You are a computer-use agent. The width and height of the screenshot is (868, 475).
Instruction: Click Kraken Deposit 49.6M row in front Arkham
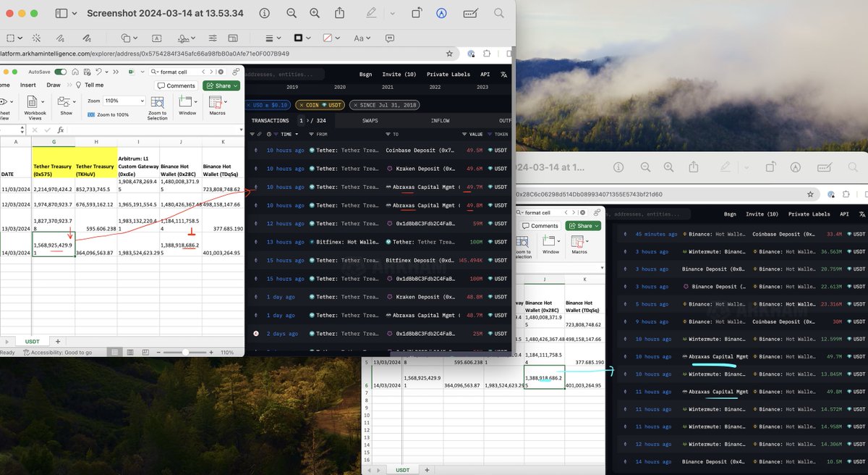click(x=380, y=169)
